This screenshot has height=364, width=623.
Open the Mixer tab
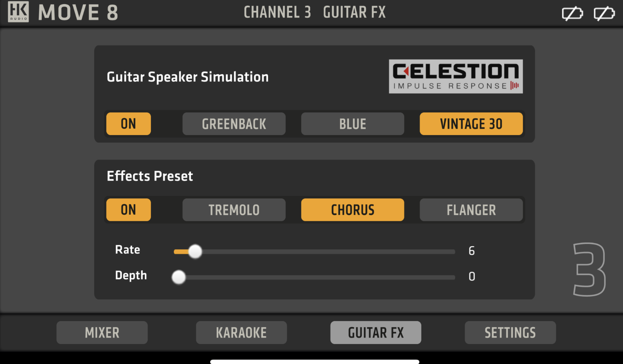click(x=102, y=333)
